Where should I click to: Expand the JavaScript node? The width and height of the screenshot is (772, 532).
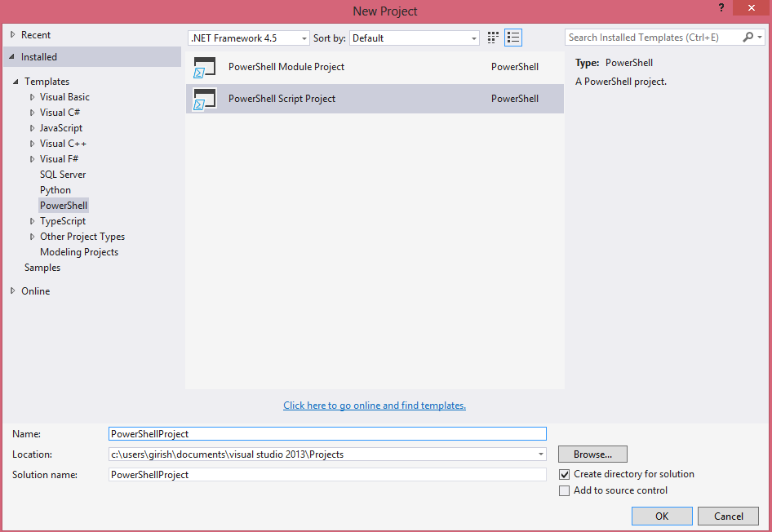click(32, 128)
